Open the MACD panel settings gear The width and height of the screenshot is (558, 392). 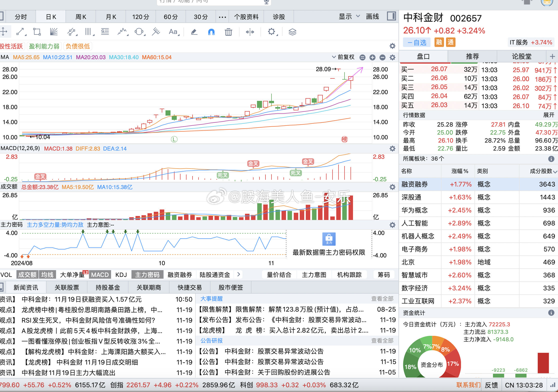(x=392, y=149)
